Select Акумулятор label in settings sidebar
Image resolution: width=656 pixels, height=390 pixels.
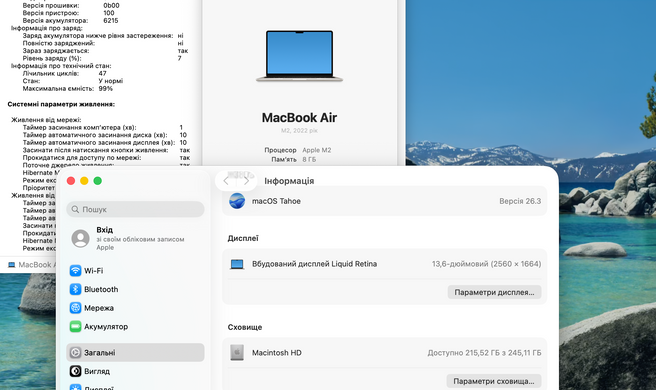click(x=106, y=326)
